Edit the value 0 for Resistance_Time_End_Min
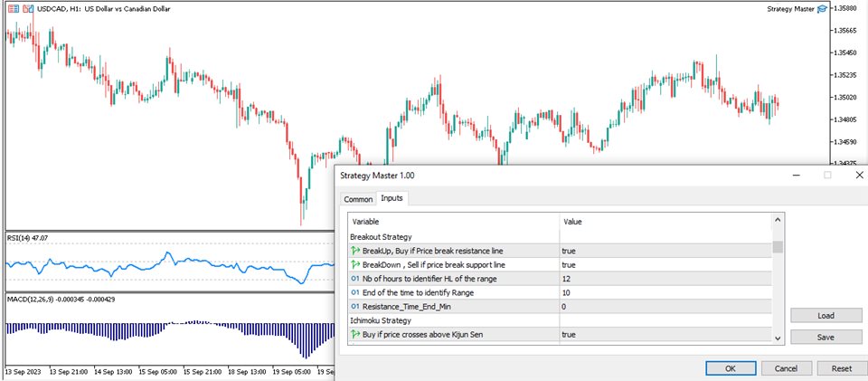Viewport: 868px width, 381px height. click(x=665, y=306)
